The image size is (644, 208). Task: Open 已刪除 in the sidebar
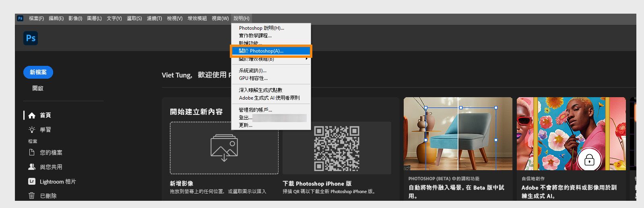tap(48, 196)
